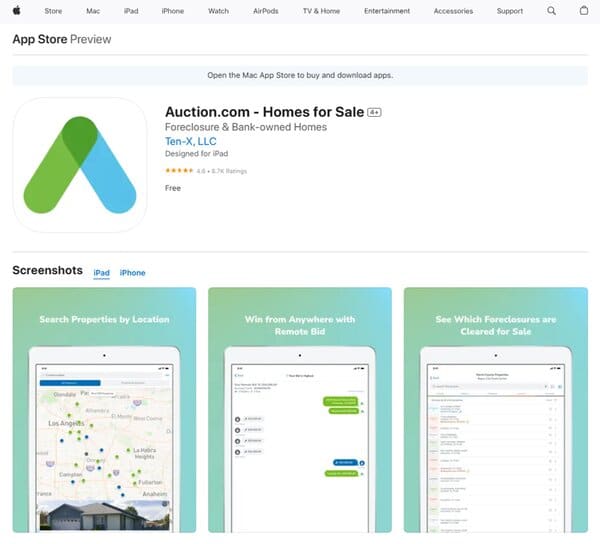The image size is (600, 544).
Task: Open the TV & Home menu
Action: (321, 11)
